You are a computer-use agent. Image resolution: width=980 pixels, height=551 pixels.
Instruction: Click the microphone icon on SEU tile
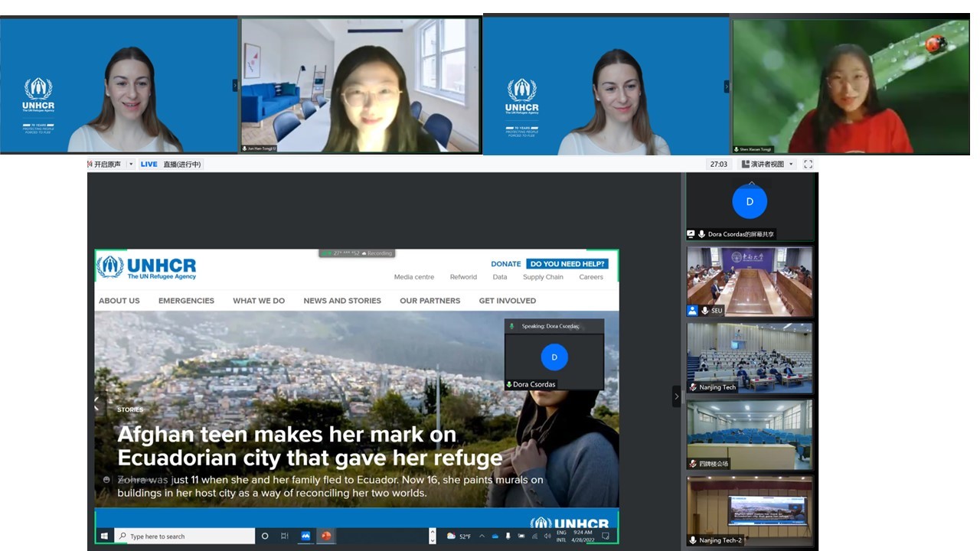pyautogui.click(x=704, y=311)
